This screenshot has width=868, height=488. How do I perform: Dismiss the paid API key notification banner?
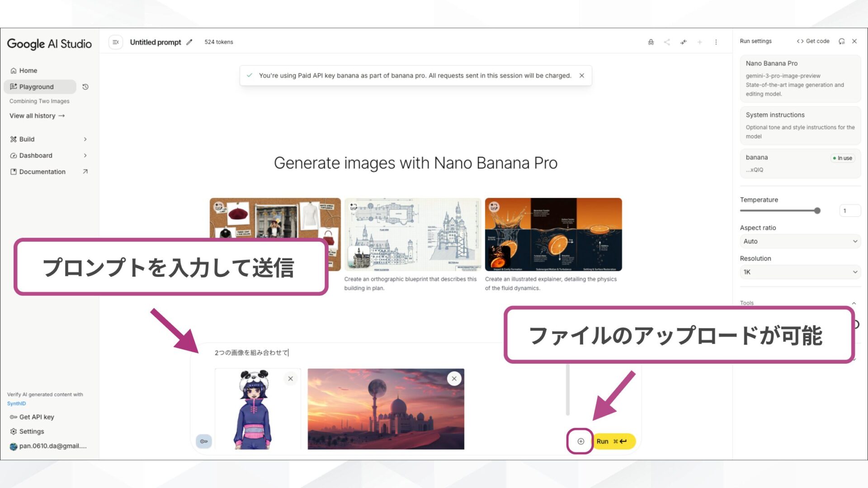[x=582, y=75]
